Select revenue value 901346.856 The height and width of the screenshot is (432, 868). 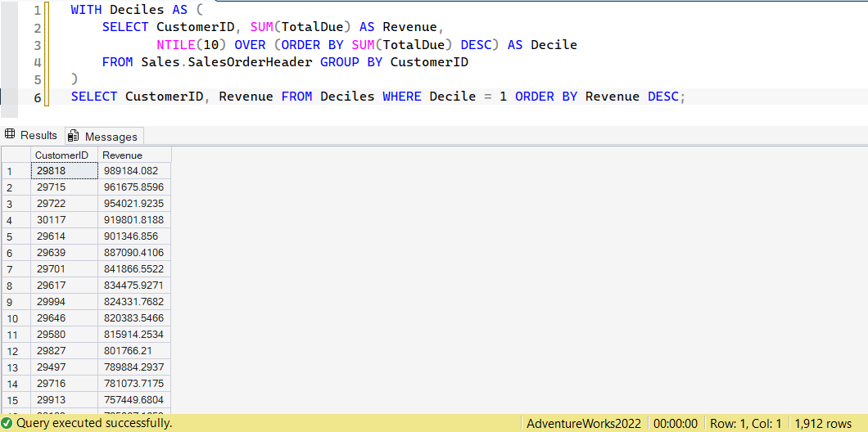tap(134, 236)
